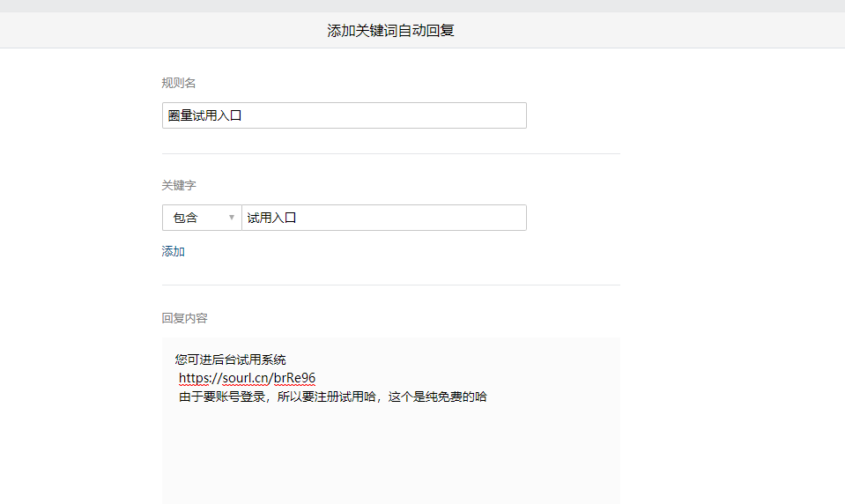Click the 添加 link to add a keyword

click(x=174, y=252)
